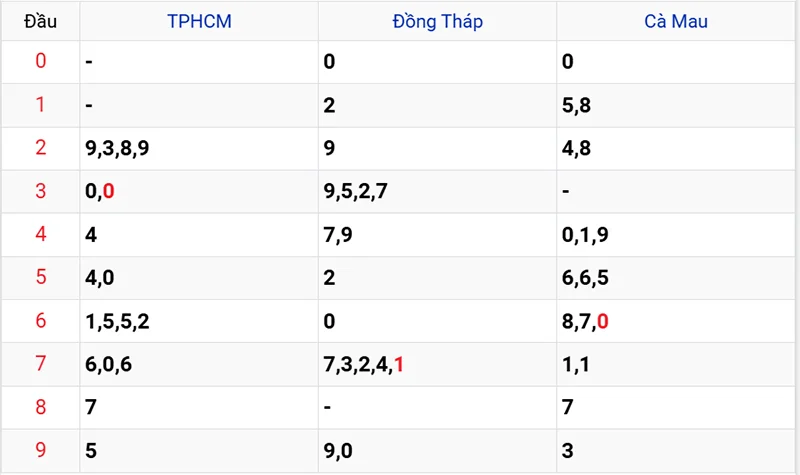
Task: Select row head number 9
Action: (41, 450)
